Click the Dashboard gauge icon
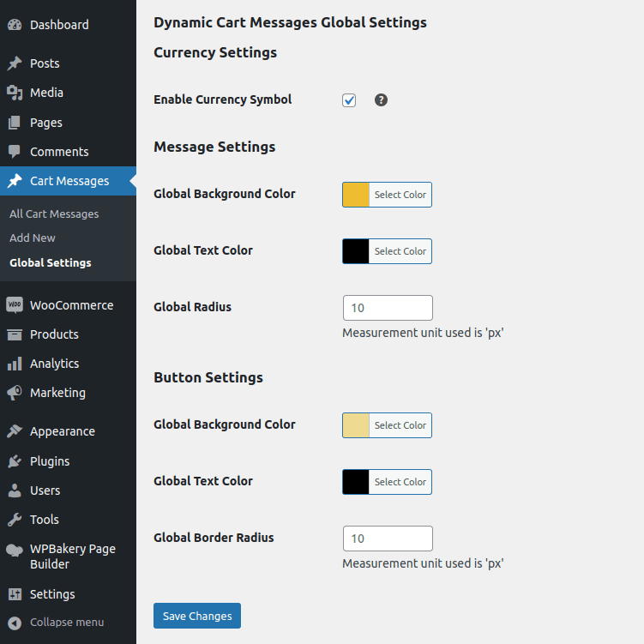This screenshot has height=644, width=644. pos(15,25)
